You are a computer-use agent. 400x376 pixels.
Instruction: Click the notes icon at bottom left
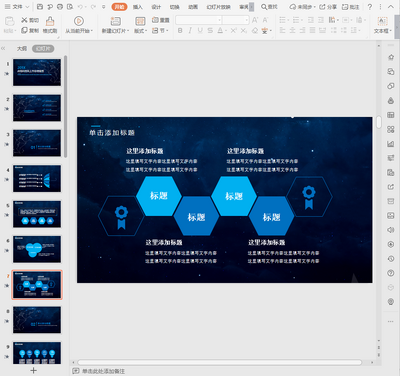click(76, 371)
